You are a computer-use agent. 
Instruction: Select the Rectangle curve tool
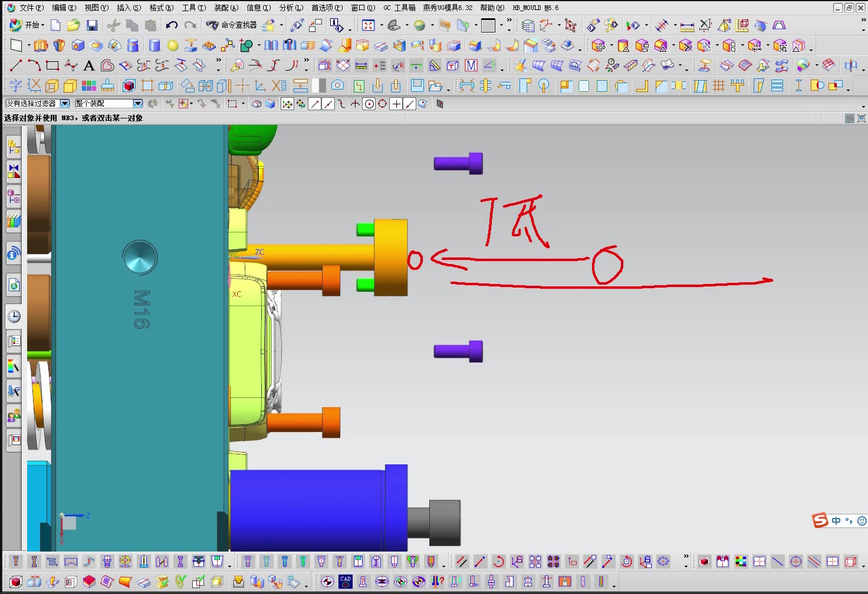pos(52,65)
